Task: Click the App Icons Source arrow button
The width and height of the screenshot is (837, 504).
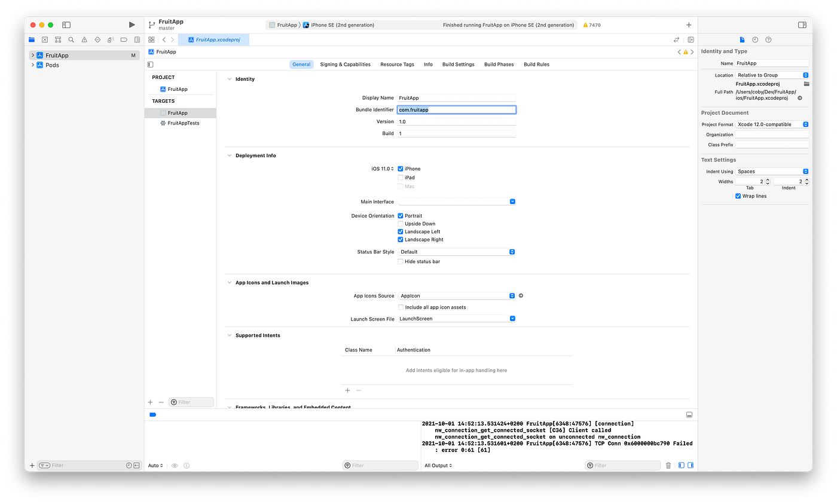Action: coord(521,295)
